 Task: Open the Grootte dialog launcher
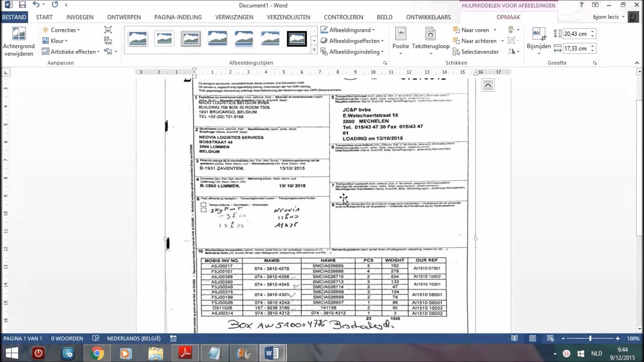click(x=595, y=63)
